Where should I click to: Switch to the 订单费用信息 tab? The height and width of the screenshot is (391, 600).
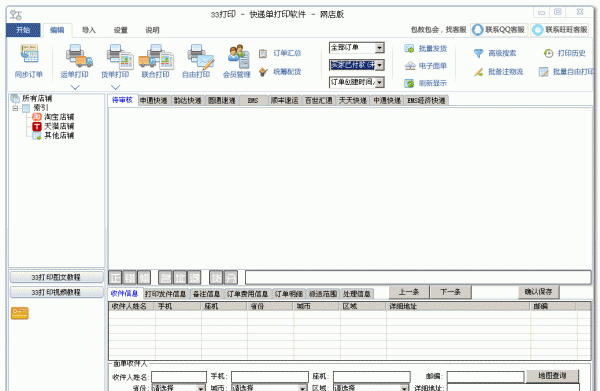(247, 293)
